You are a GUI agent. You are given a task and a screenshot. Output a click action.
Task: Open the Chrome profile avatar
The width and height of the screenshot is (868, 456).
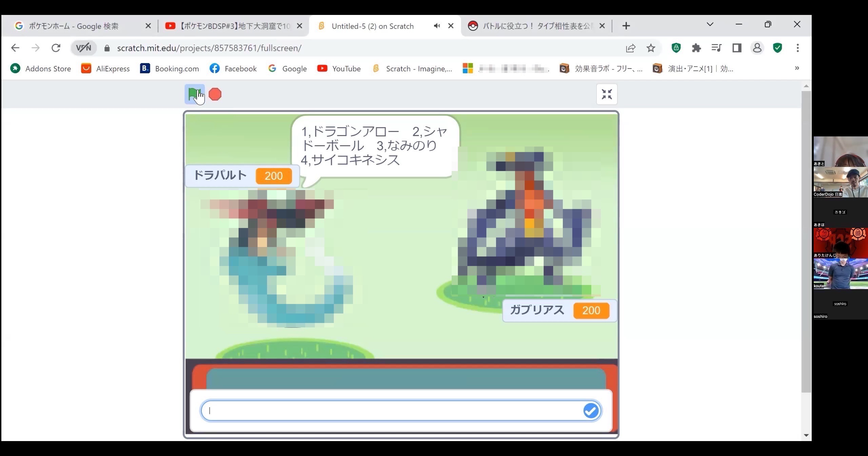tap(757, 48)
